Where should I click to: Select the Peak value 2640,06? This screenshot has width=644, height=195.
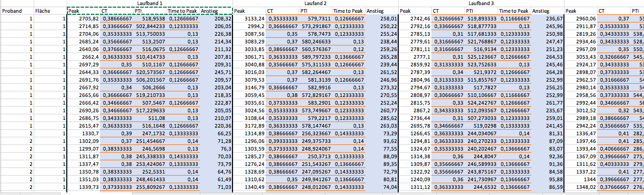(x=84, y=49)
